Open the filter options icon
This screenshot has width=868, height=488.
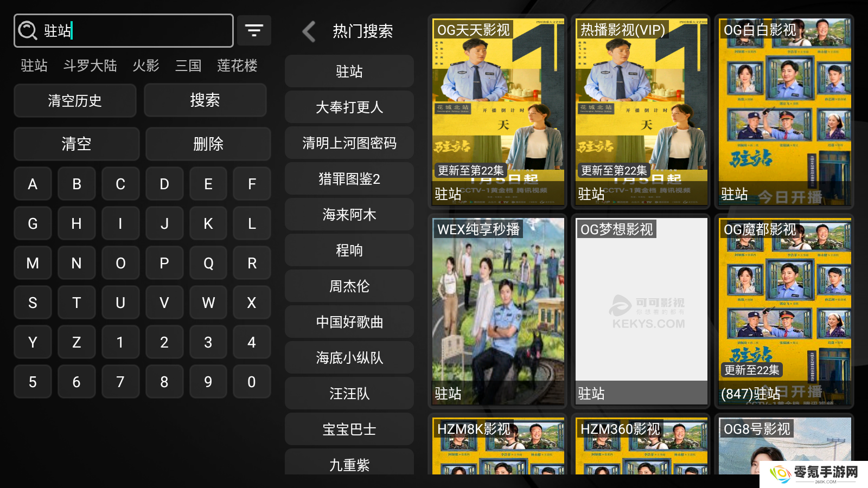coord(254,30)
